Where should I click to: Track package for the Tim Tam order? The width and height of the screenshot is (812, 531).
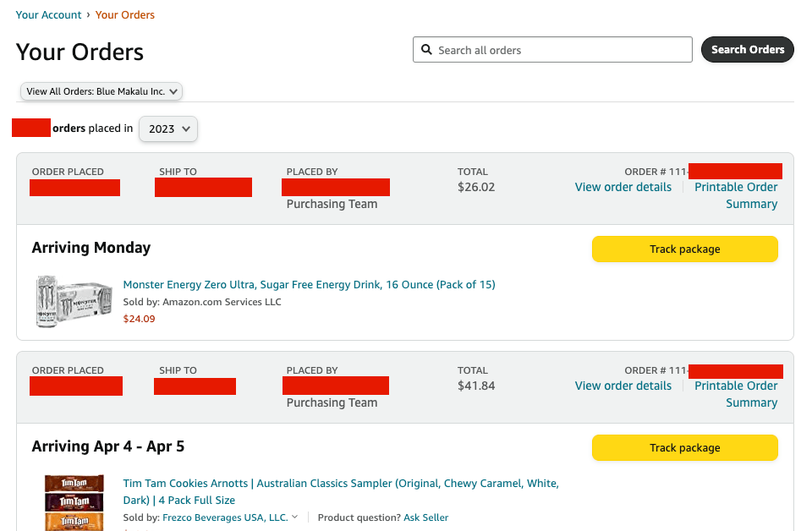point(684,448)
